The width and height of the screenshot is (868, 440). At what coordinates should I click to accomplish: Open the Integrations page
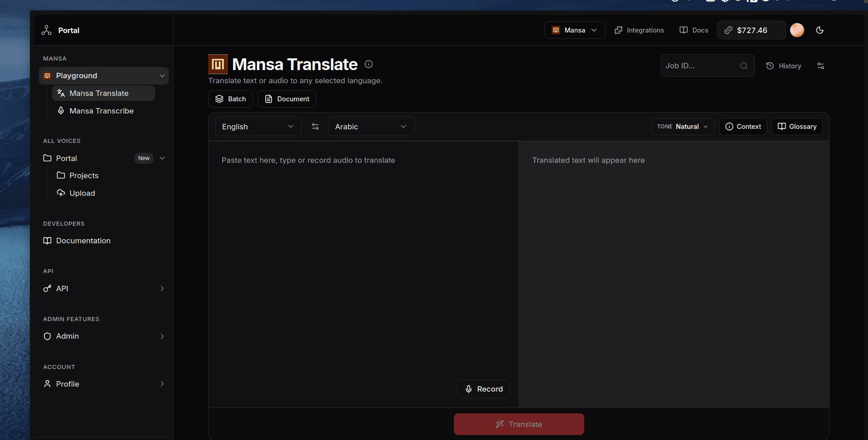[639, 30]
